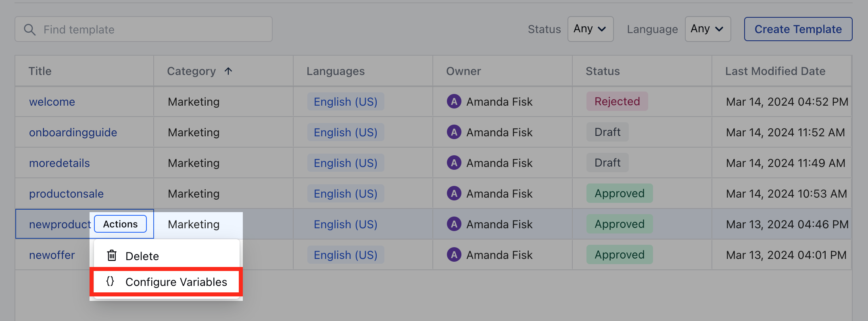This screenshot has width=868, height=321.
Task: Open the Language filter dropdown
Action: (x=708, y=29)
